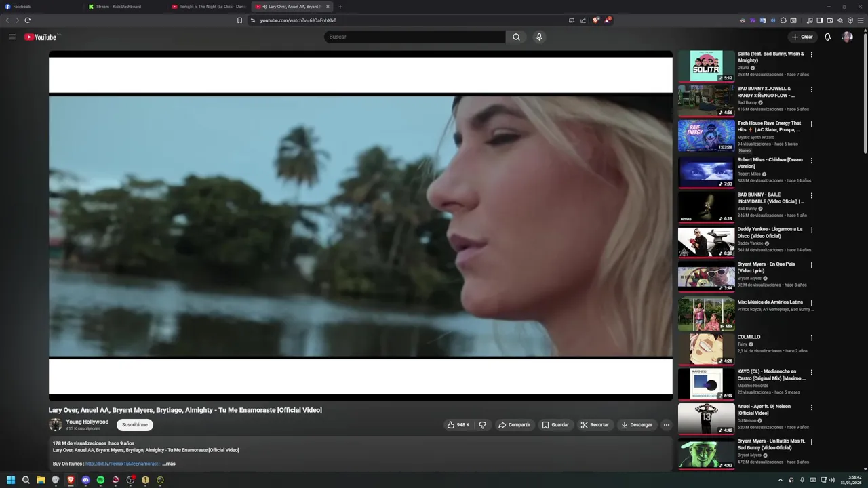The height and width of the screenshot is (488, 868).
Task: Toggle the browser sidebar panel
Action: coord(820,20)
